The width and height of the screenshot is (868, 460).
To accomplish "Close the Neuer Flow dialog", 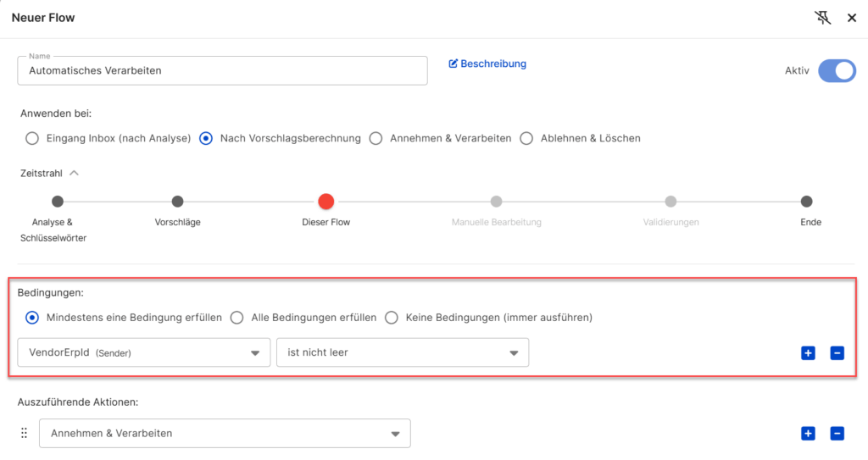I will [x=852, y=19].
